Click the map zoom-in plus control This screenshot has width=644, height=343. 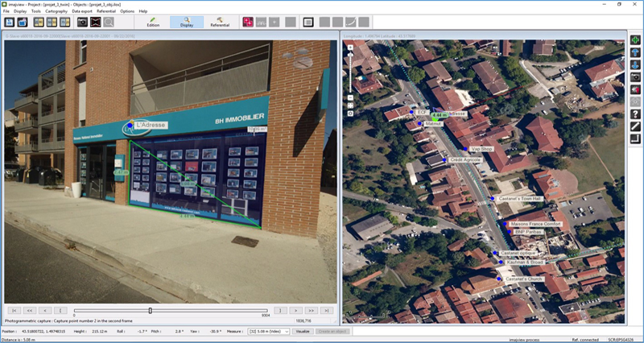pyautogui.click(x=350, y=48)
